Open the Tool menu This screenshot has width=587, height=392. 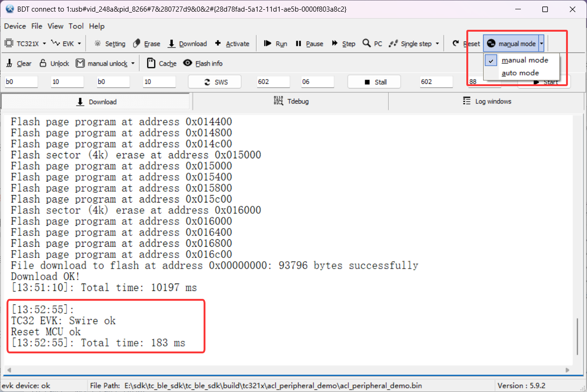[x=76, y=26]
